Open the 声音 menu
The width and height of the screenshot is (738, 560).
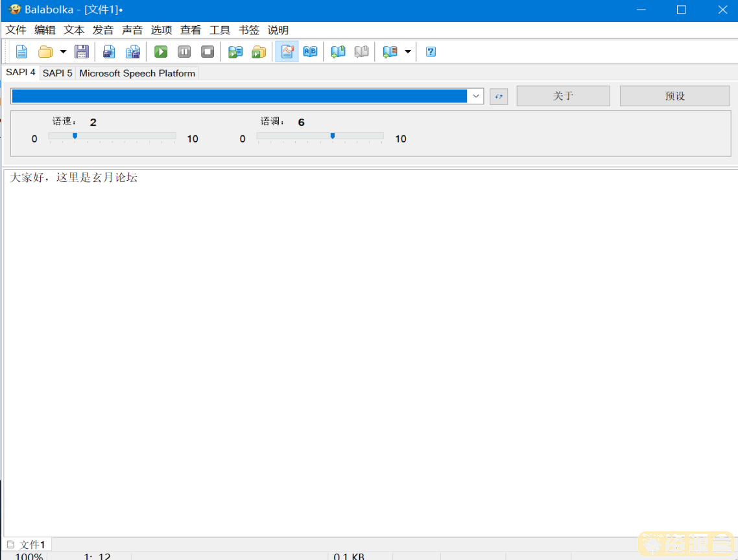tap(132, 30)
